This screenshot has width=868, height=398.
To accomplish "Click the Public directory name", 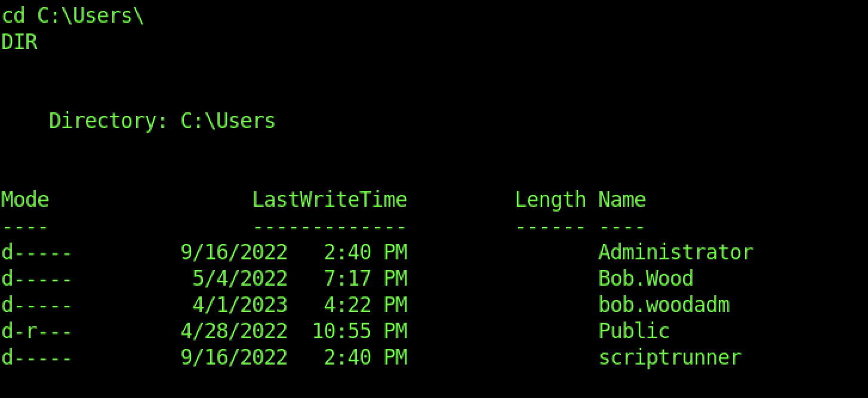I will coord(633,331).
